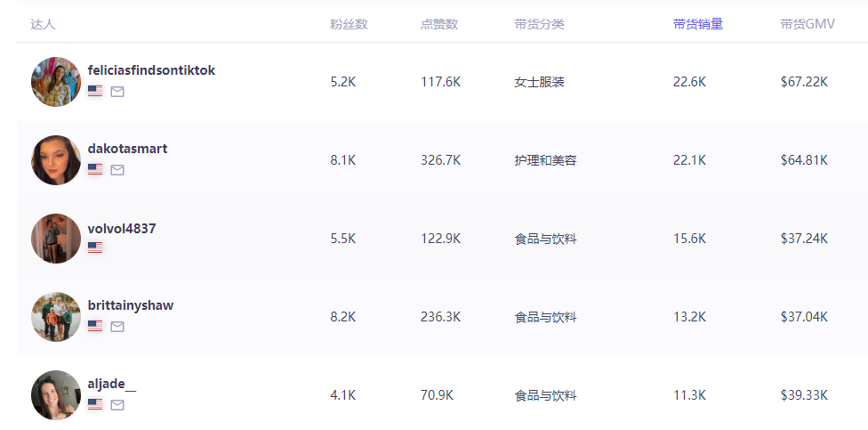Click US flag icon under aljade__
868x430 pixels.
95,404
